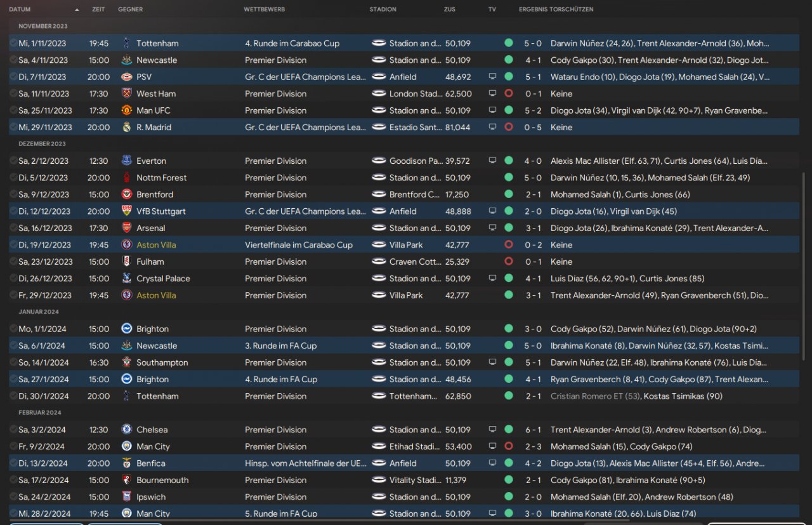
Task: Sort fixtures by the STADION column
Action: pyautogui.click(x=383, y=10)
